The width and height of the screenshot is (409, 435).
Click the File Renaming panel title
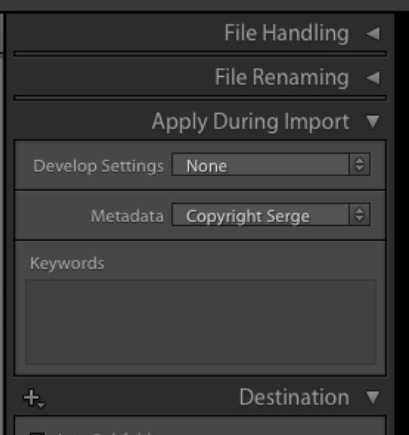282,78
